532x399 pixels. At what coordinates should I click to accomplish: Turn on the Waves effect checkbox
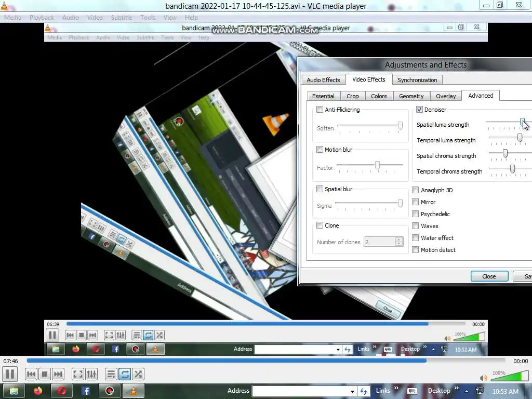(415, 225)
